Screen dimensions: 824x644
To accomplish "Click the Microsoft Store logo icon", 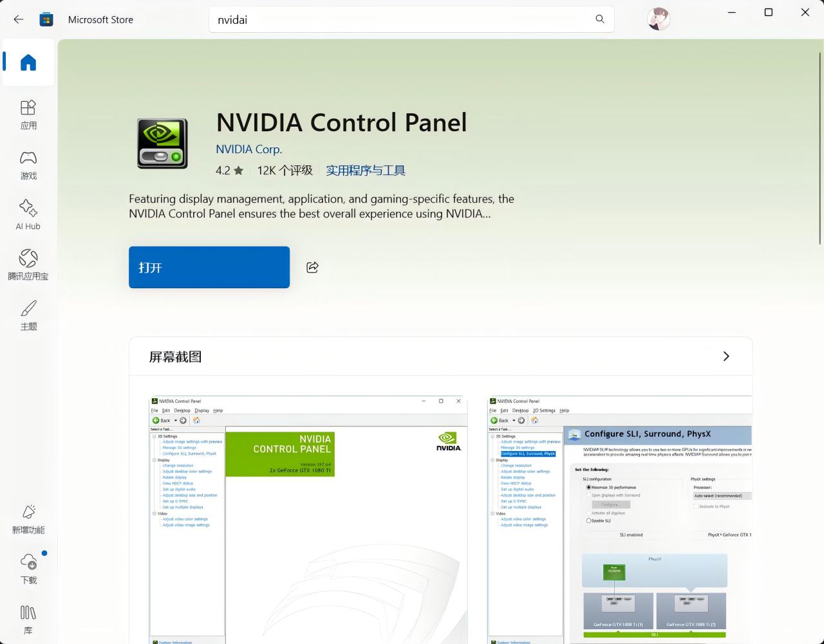I will click(46, 19).
